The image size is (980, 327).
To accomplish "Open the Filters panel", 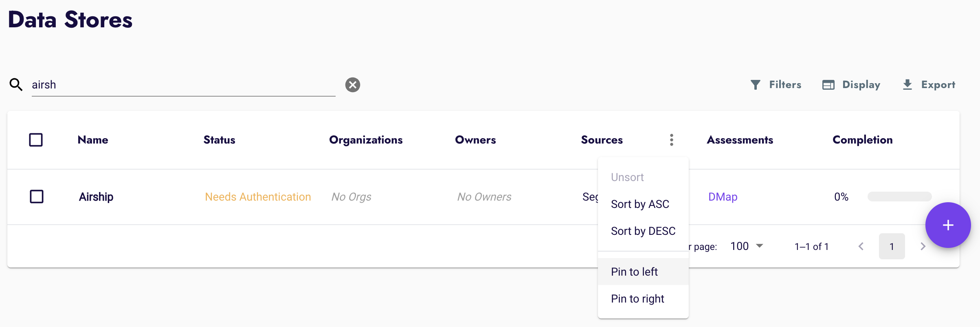I will tap(776, 85).
